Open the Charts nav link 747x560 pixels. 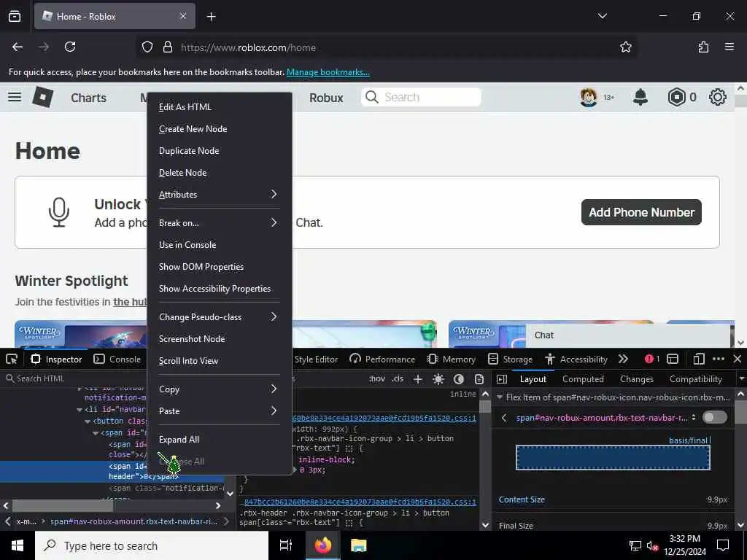tap(88, 98)
